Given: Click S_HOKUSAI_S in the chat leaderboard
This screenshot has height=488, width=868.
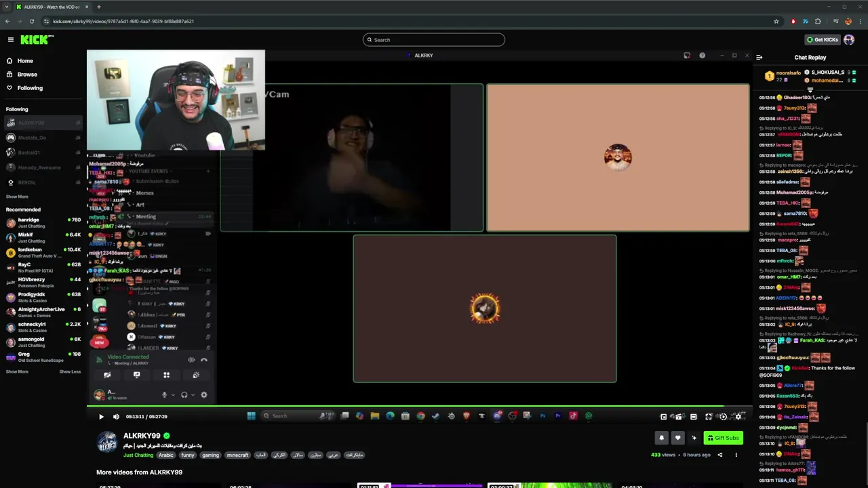Looking at the screenshot, I should 827,72.
